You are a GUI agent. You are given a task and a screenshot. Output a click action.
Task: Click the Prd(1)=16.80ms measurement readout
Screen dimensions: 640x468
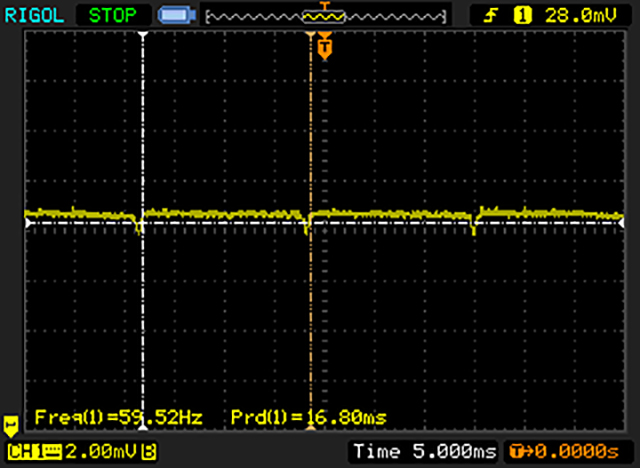pyautogui.click(x=308, y=417)
